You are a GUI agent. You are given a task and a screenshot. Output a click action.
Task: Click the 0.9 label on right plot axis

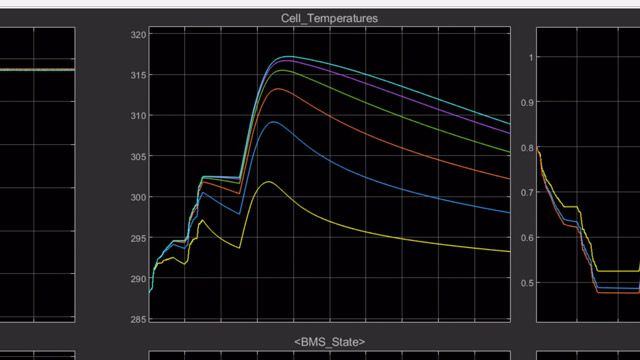[x=527, y=103]
